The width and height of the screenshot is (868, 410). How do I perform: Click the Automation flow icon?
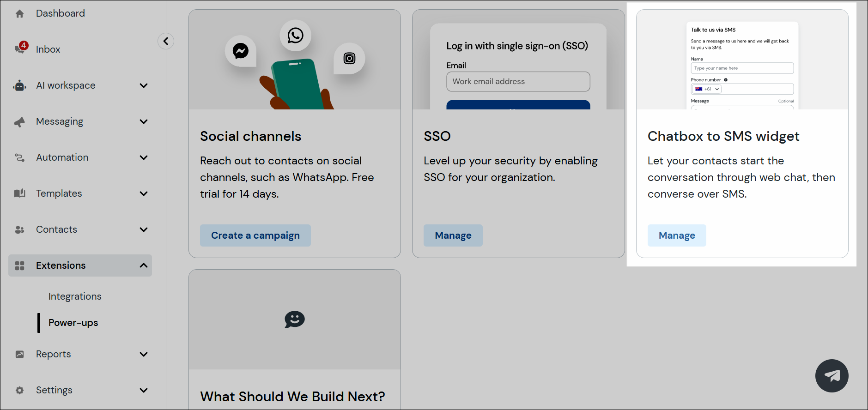point(19,158)
